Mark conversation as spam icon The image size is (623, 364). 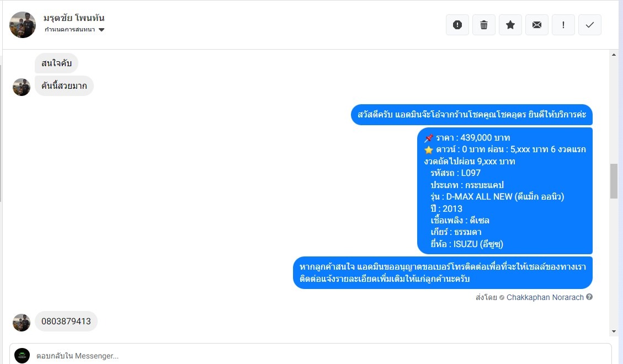(x=457, y=25)
